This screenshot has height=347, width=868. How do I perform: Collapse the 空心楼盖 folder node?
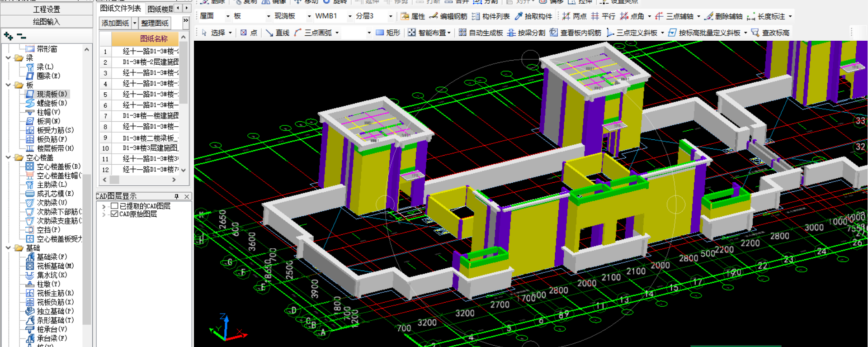[8, 157]
